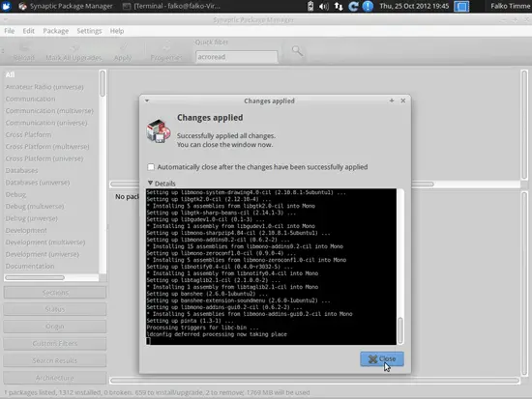Click the Close button in dialog
532x399 pixels.
(382, 359)
